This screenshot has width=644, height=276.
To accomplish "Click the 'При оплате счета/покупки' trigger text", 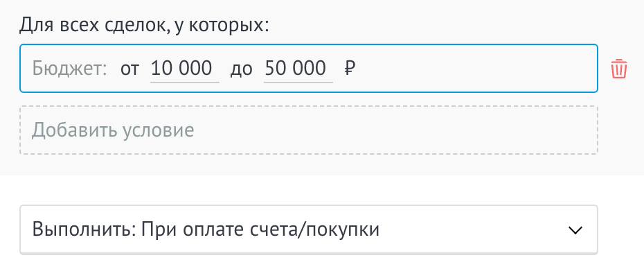I will pos(260,230).
